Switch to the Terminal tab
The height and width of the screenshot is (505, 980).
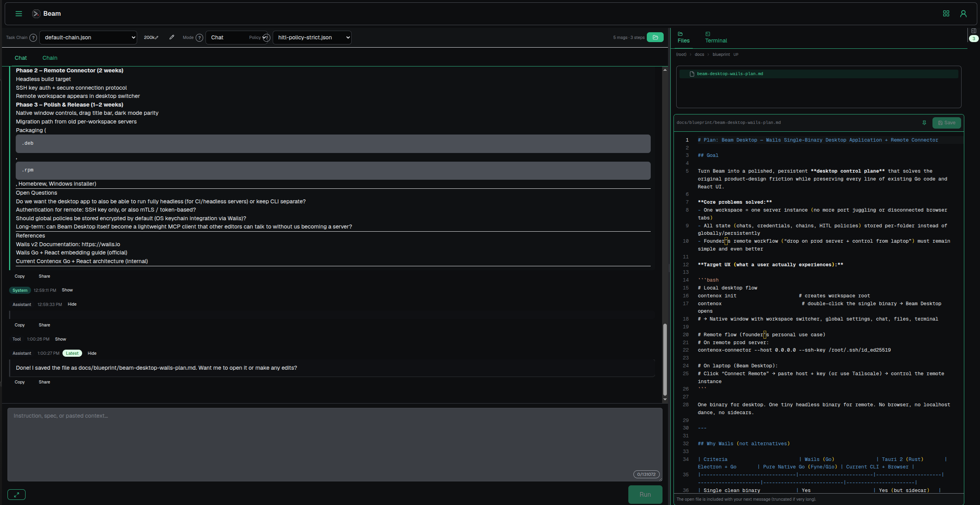click(x=715, y=37)
